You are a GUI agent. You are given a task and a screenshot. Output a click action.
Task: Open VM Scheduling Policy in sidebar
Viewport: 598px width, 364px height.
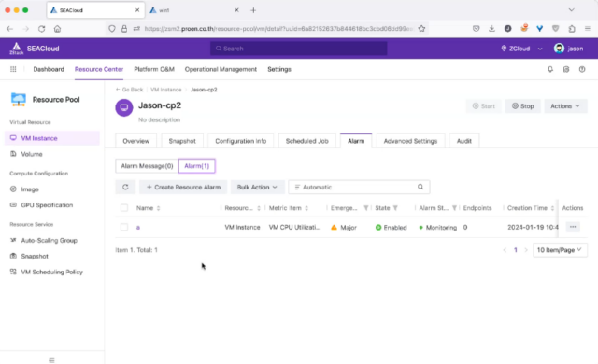tap(52, 272)
